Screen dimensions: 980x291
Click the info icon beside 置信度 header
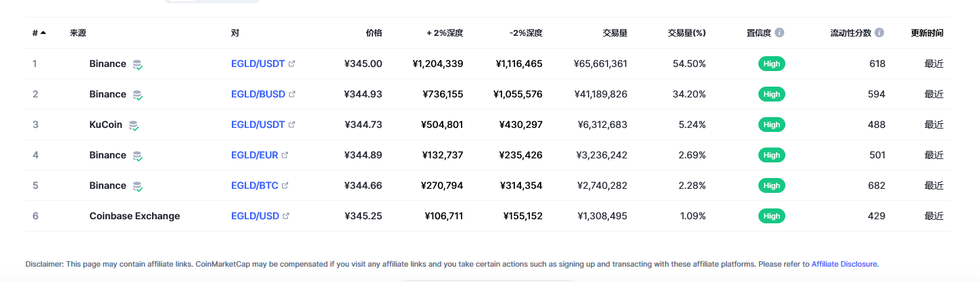coord(779,32)
